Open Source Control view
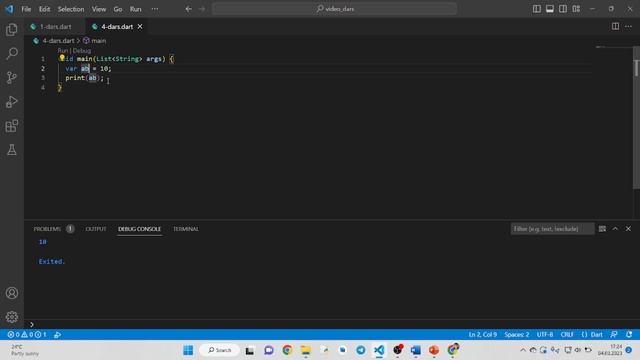This screenshot has height=360, width=640. pos(12,77)
